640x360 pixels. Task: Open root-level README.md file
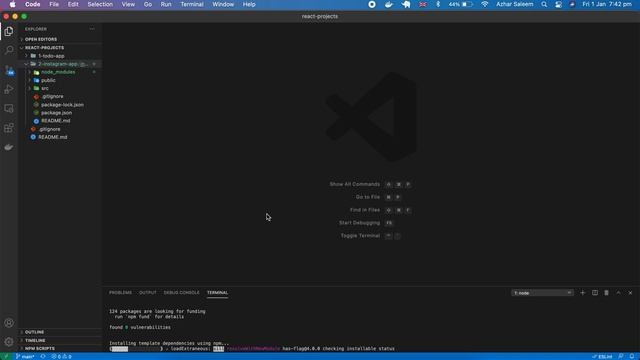point(53,137)
